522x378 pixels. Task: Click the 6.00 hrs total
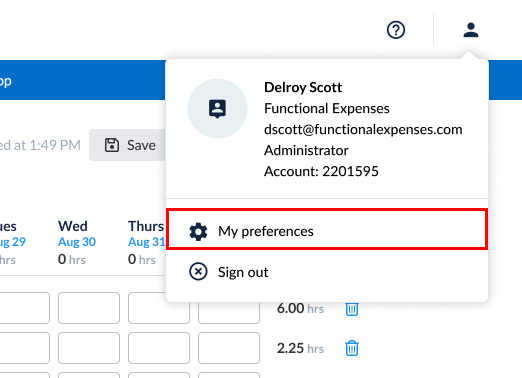coord(300,308)
